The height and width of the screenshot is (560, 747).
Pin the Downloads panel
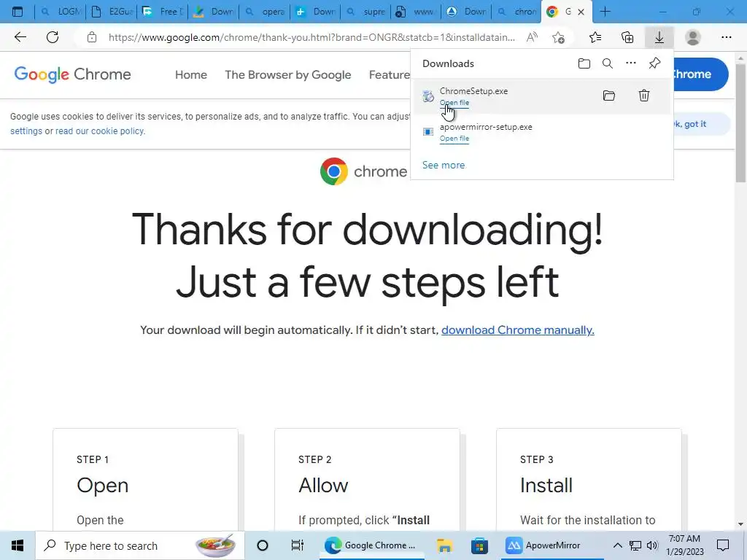[654, 63]
